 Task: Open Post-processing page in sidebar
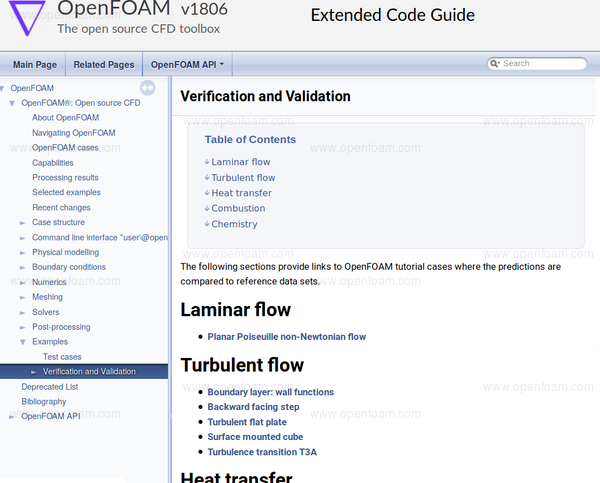coord(61,327)
